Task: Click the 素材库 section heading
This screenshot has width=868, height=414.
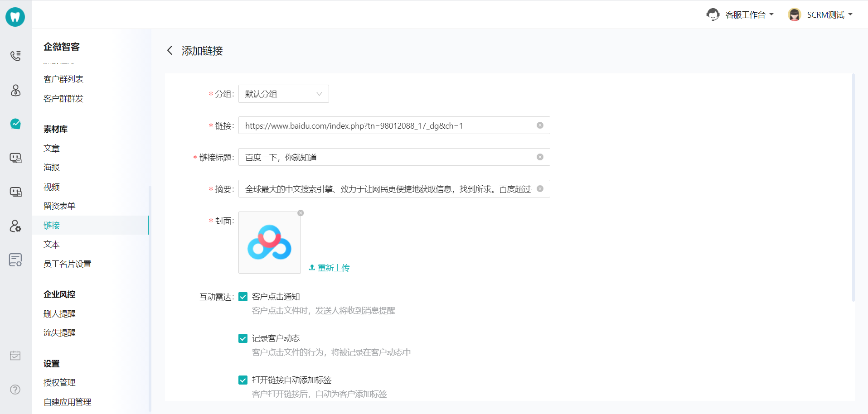Action: click(x=55, y=129)
